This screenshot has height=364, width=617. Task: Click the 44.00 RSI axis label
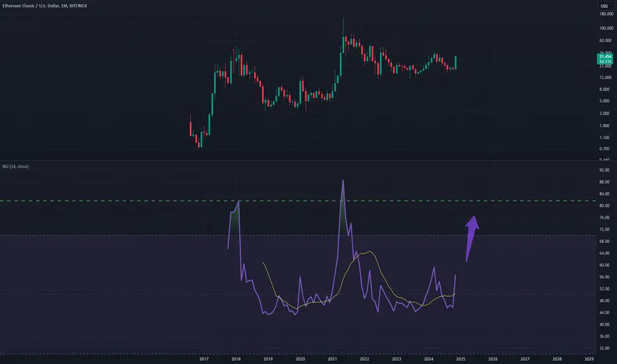[x=604, y=313]
